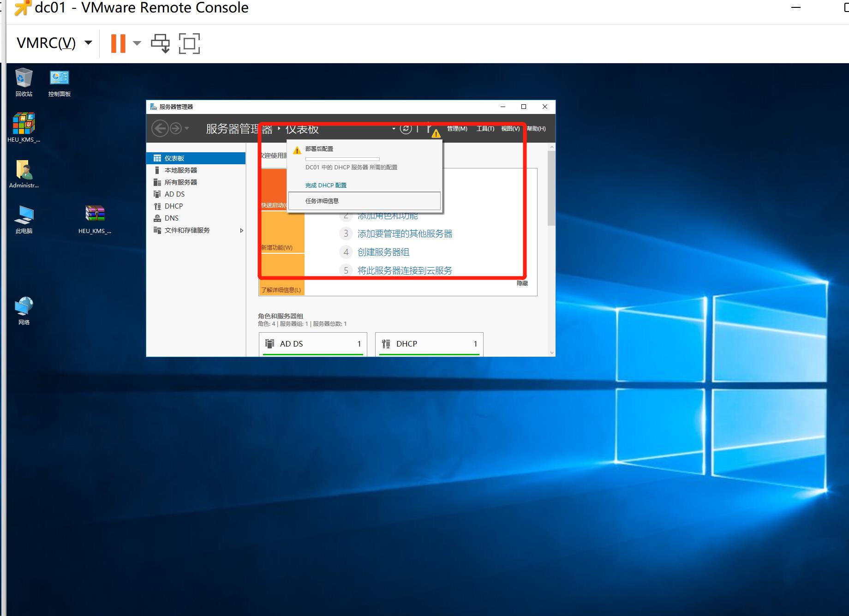This screenshot has height=616, width=849.
Task: Open the dropdown arrow left of refresh
Action: click(394, 129)
